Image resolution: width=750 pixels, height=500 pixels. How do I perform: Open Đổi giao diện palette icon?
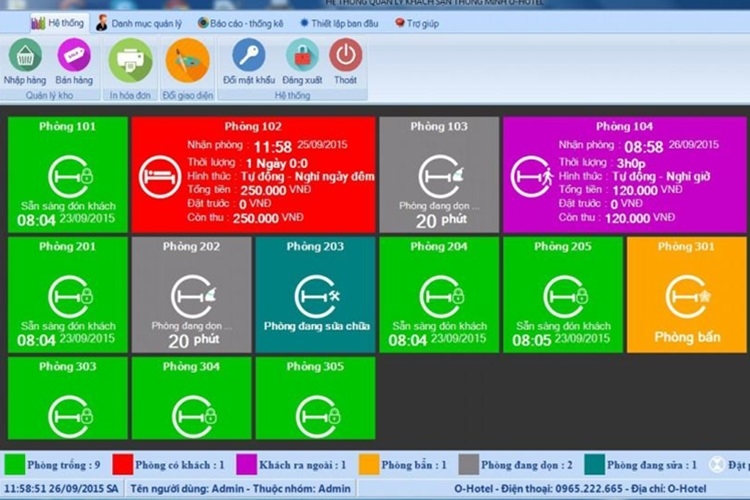(188, 61)
